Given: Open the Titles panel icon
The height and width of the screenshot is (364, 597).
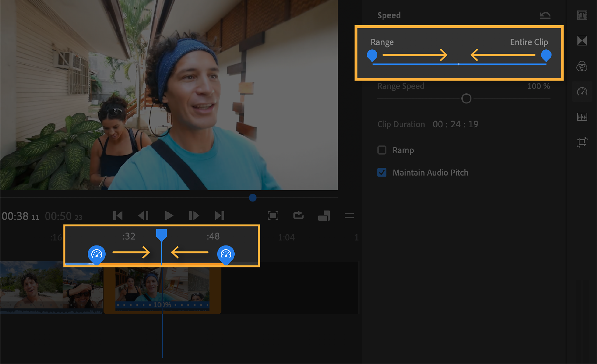Looking at the screenshot, I should tap(582, 15).
